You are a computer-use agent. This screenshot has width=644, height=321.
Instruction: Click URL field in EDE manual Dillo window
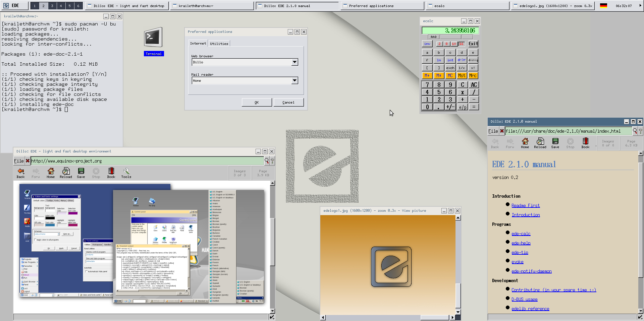click(x=568, y=131)
